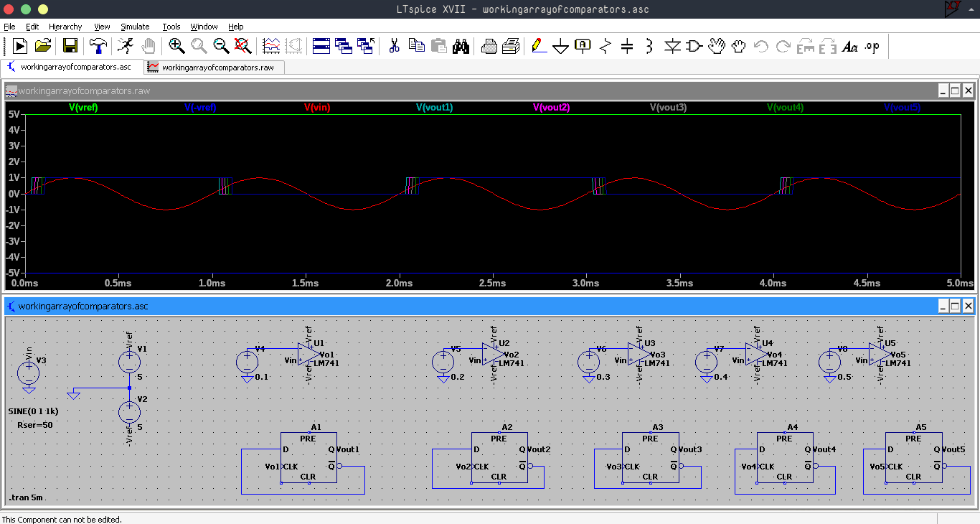The image size is (980, 524).
Task: Toggle the label net tool
Action: (x=583, y=46)
